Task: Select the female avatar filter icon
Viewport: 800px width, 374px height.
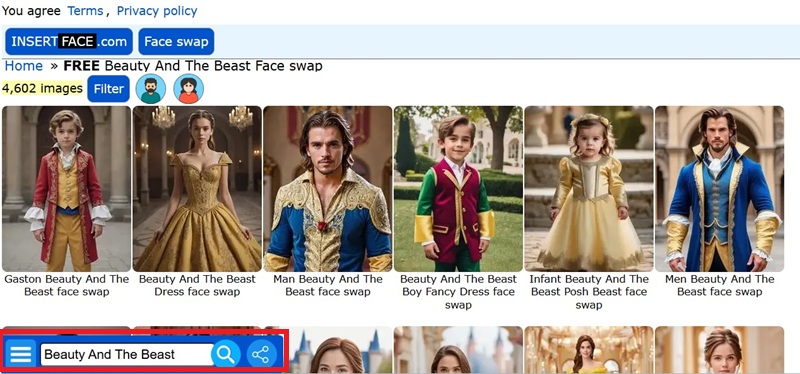Action: pos(188,89)
